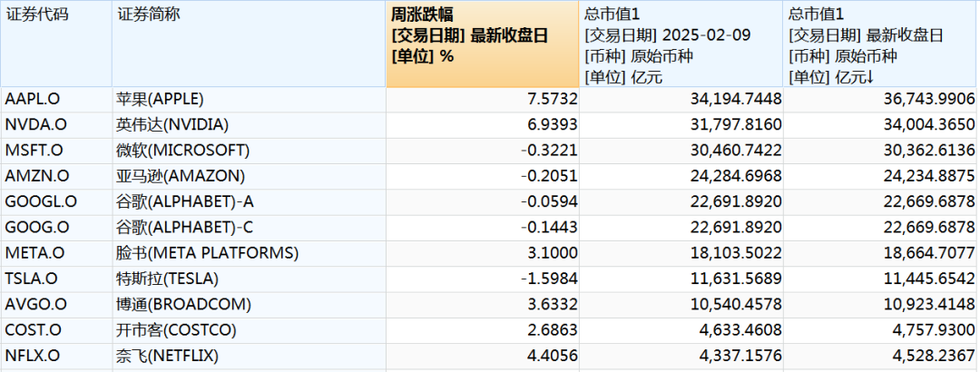The image size is (980, 372).
Task: Select Amazon weekly change -0.2051
Action: (x=549, y=176)
